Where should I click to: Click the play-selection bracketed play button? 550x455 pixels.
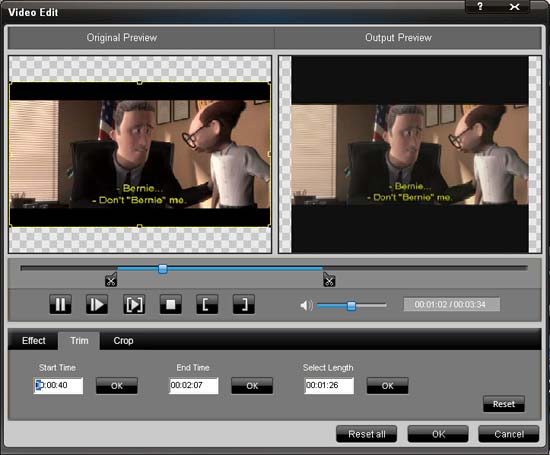(x=134, y=304)
